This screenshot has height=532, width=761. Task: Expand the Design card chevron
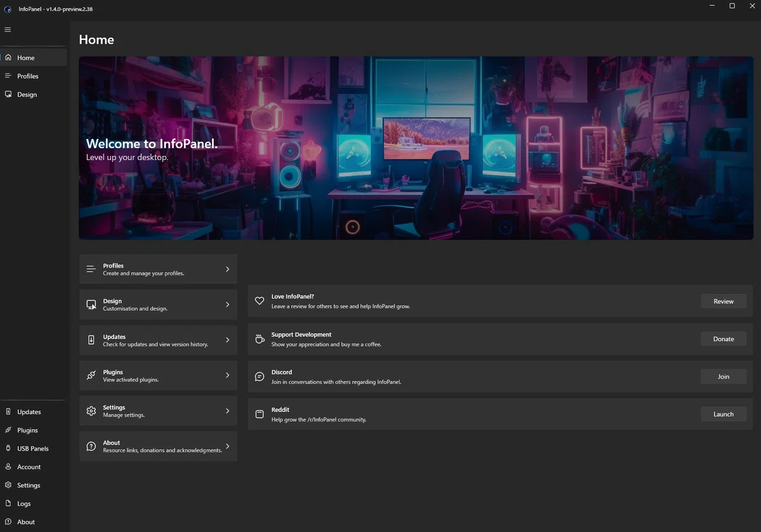(x=228, y=305)
